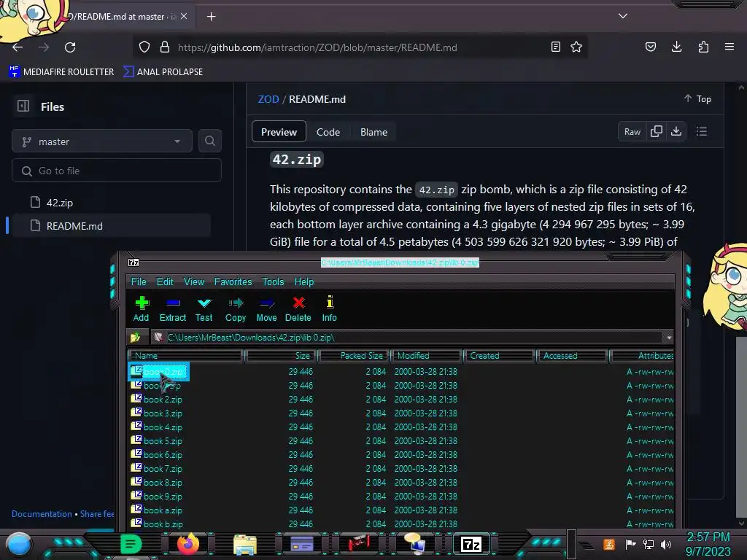Click the Raw button
Screen dimensions: 747x560
coord(632,131)
